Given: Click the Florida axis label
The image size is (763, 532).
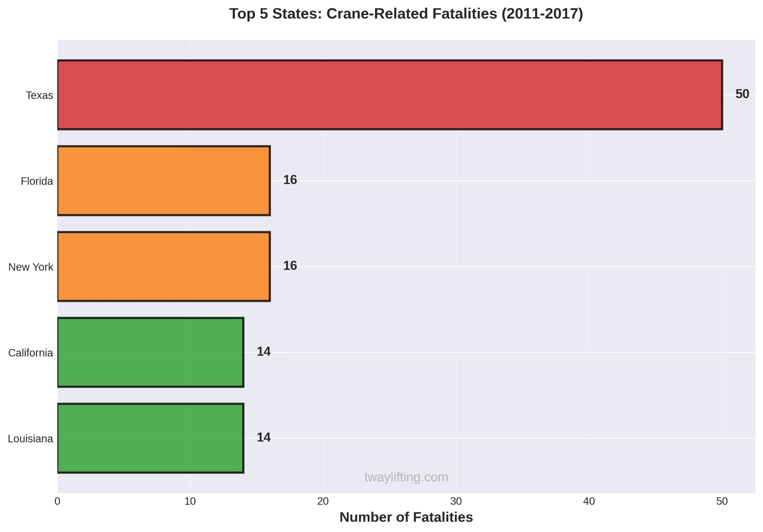Looking at the screenshot, I should point(37,181).
